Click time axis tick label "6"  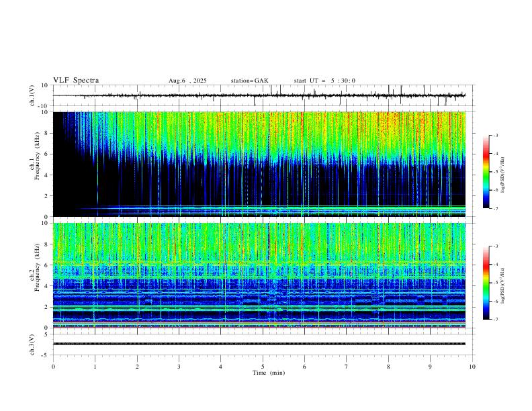coord(304,367)
